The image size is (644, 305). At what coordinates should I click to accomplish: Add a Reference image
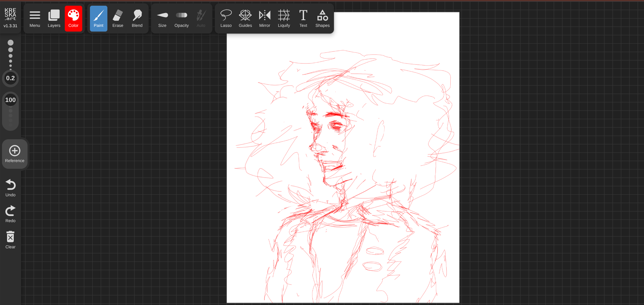click(x=15, y=154)
